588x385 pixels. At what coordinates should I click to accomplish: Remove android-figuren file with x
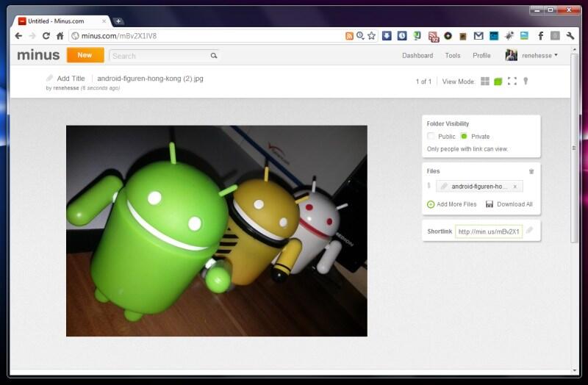pyautogui.click(x=515, y=187)
